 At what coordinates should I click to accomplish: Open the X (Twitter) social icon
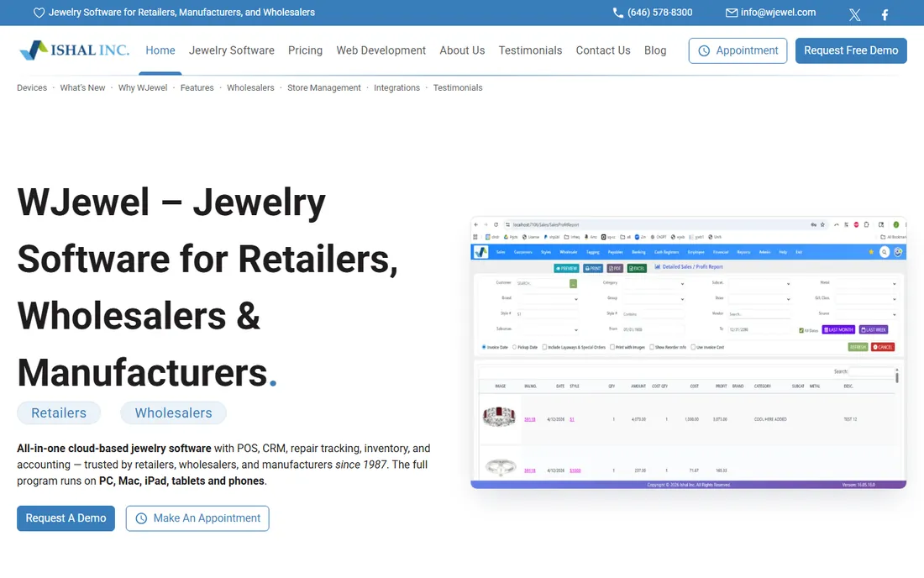point(854,15)
